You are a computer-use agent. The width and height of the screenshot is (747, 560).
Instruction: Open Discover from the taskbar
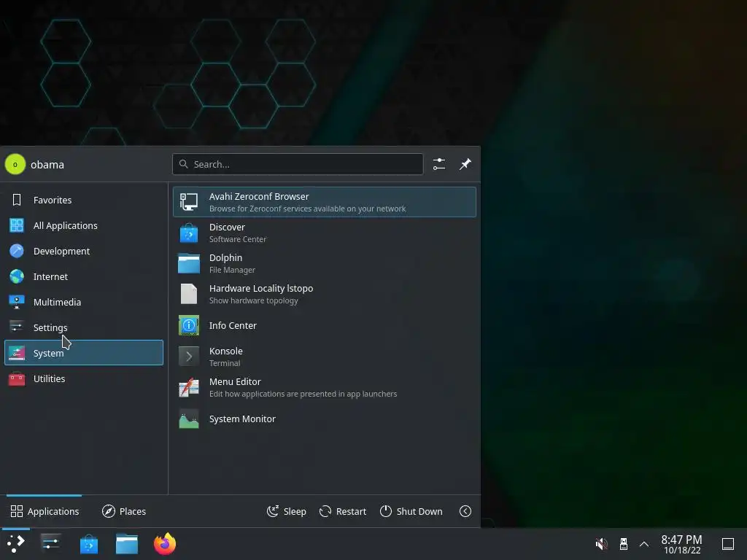pos(88,544)
